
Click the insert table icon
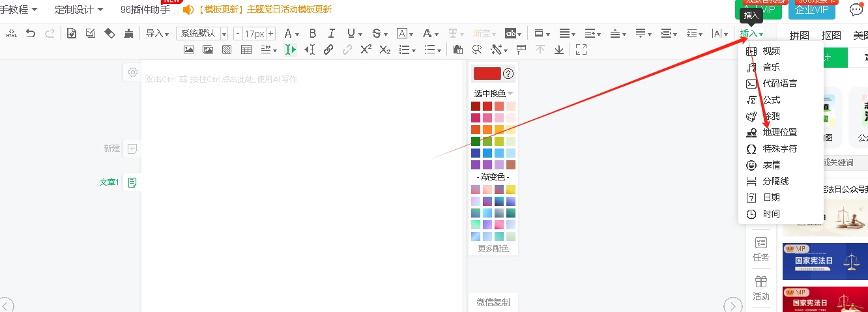[x=246, y=50]
